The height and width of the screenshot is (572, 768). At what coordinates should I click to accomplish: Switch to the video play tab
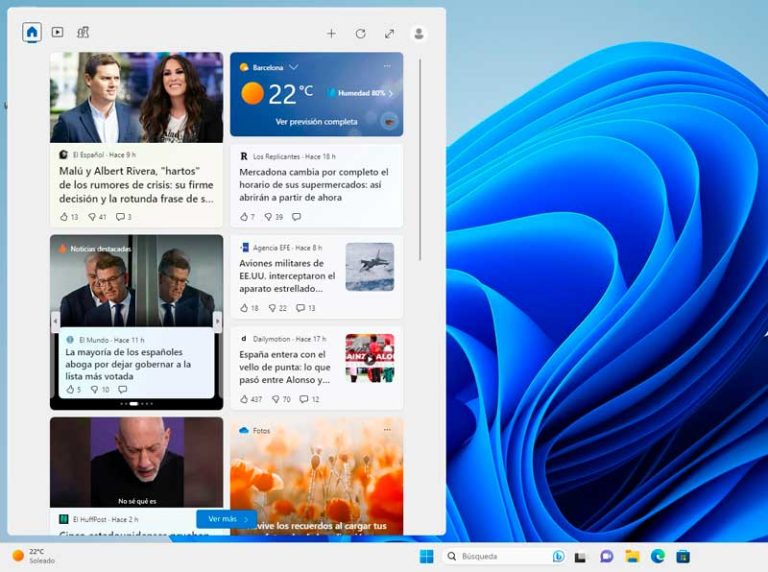tap(58, 32)
